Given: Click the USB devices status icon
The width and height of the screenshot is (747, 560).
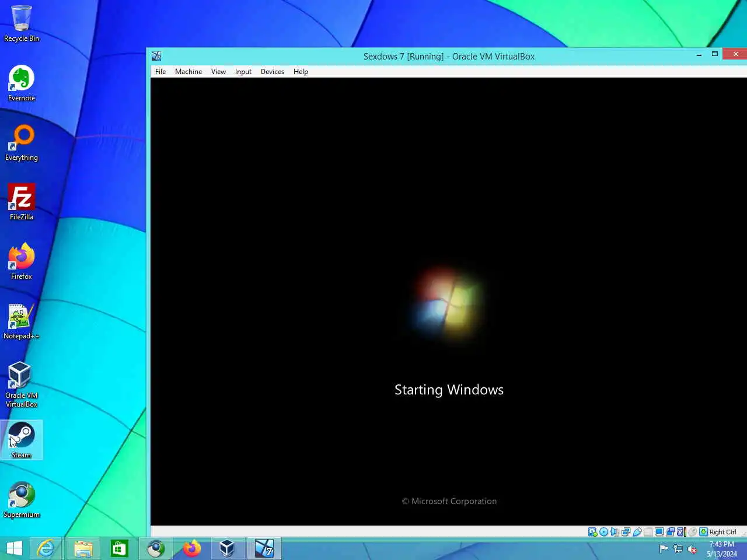Looking at the screenshot, I should click(x=637, y=532).
